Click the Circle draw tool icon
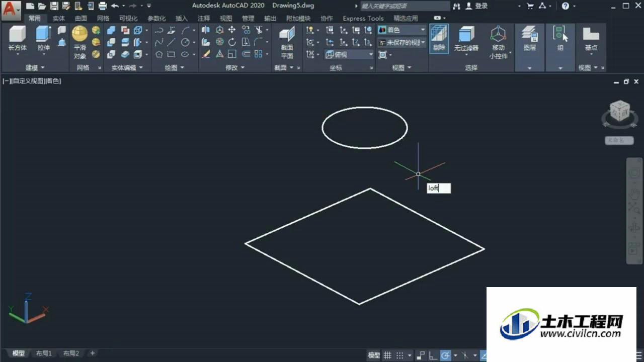 185,42
